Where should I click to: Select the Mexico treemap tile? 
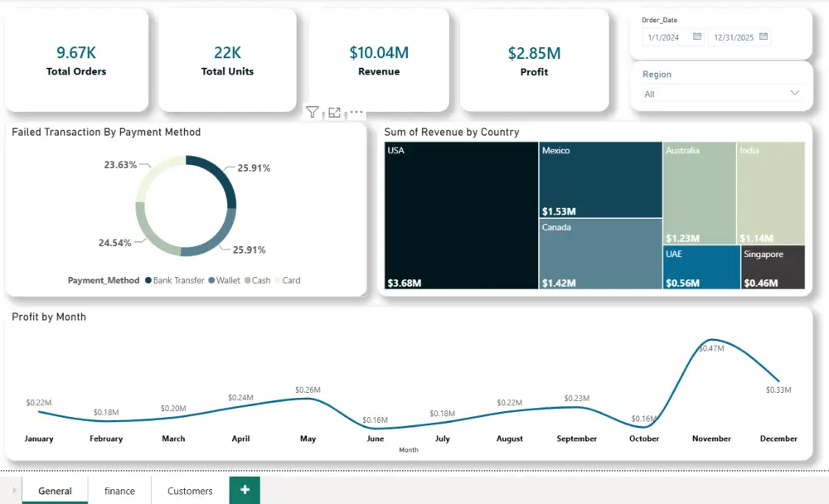coord(600,180)
